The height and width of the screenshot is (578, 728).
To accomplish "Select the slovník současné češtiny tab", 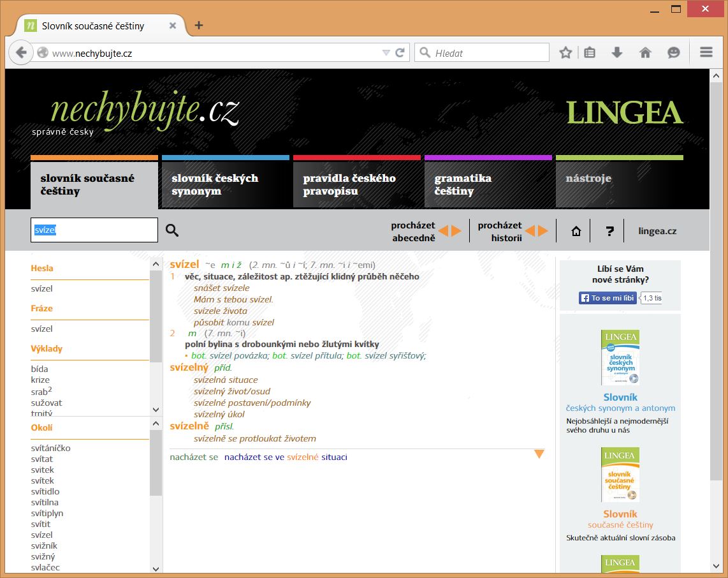I will point(94,184).
